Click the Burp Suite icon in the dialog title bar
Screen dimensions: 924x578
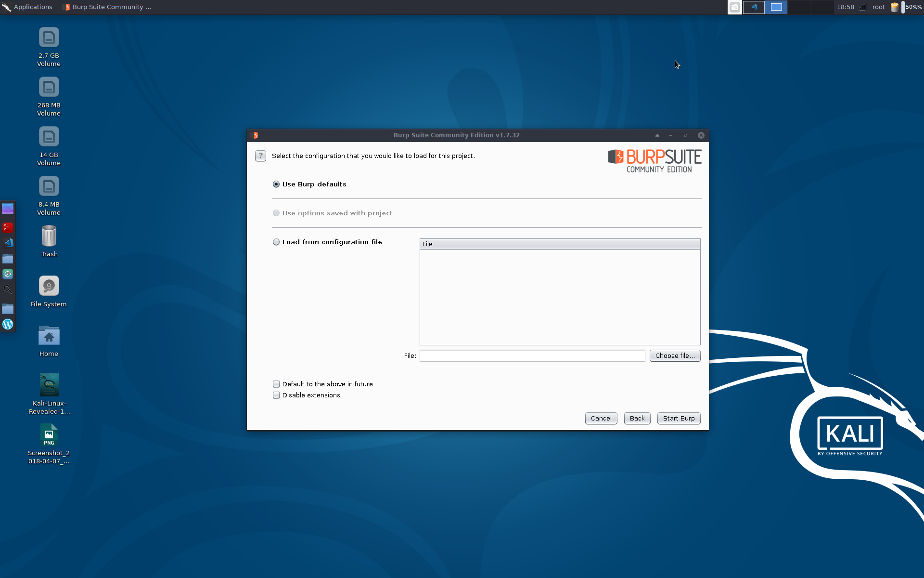pos(256,135)
